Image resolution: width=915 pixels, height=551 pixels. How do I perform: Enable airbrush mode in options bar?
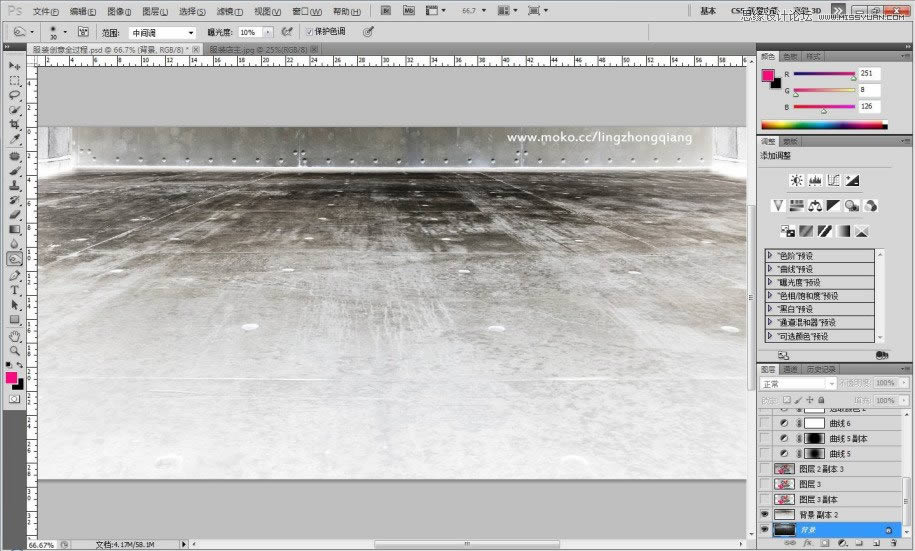(287, 32)
